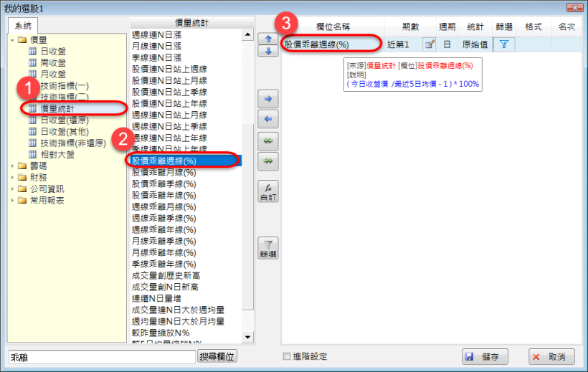The height and width of the screenshot is (372, 588).
Task: Click the 儲存 save button
Action: click(485, 357)
